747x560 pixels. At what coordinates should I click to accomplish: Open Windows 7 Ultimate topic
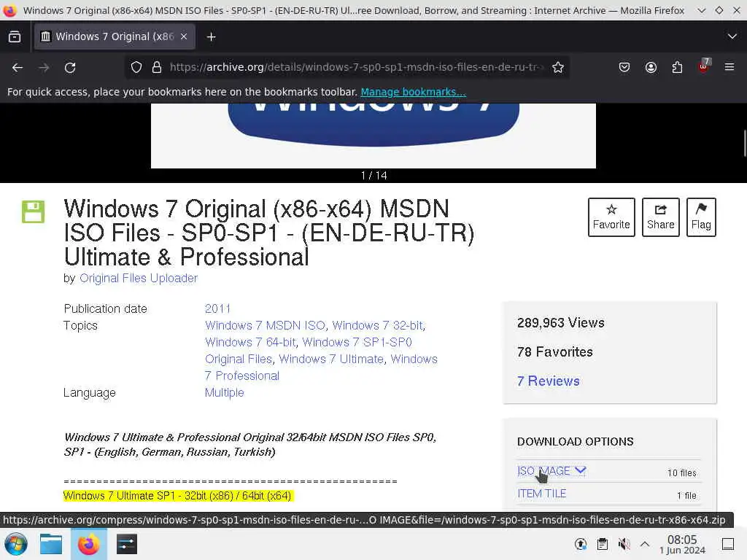click(x=331, y=359)
